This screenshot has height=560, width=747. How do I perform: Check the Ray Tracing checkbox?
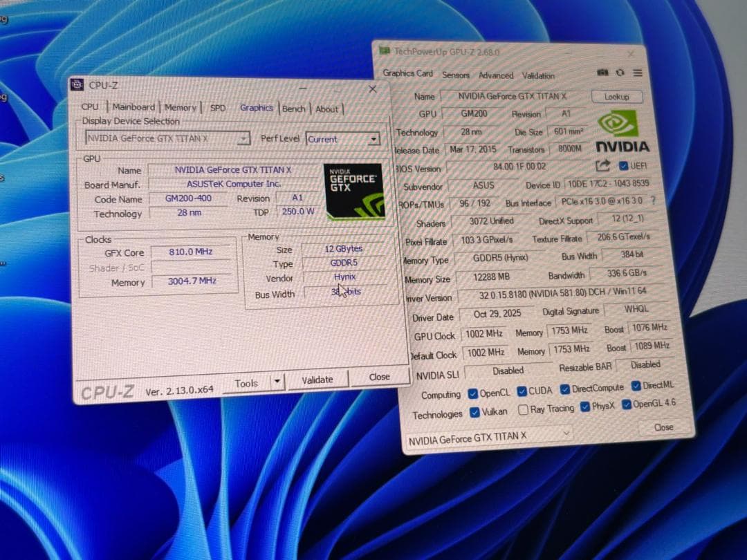coord(523,409)
